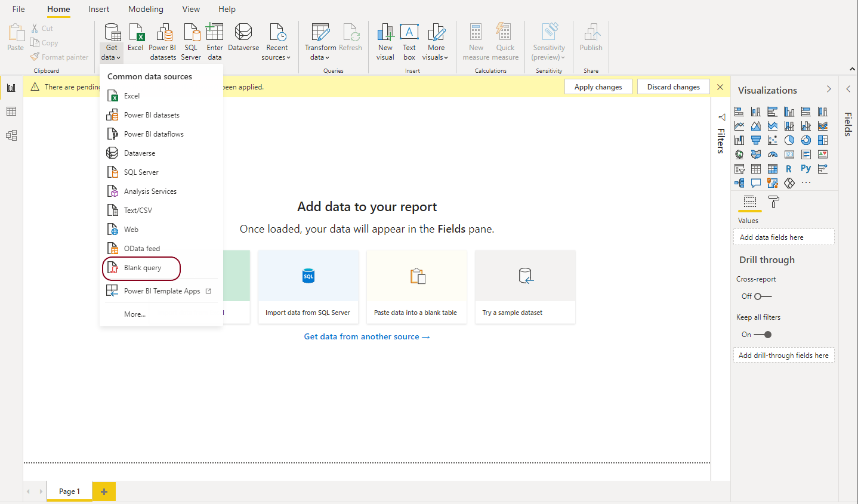Open the Format paint roller tab
858x504 pixels.
pyautogui.click(x=773, y=202)
